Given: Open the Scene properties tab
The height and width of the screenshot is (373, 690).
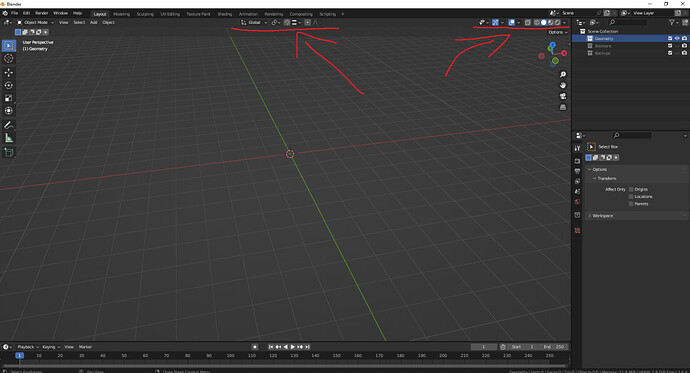Looking at the screenshot, I should coord(577,192).
